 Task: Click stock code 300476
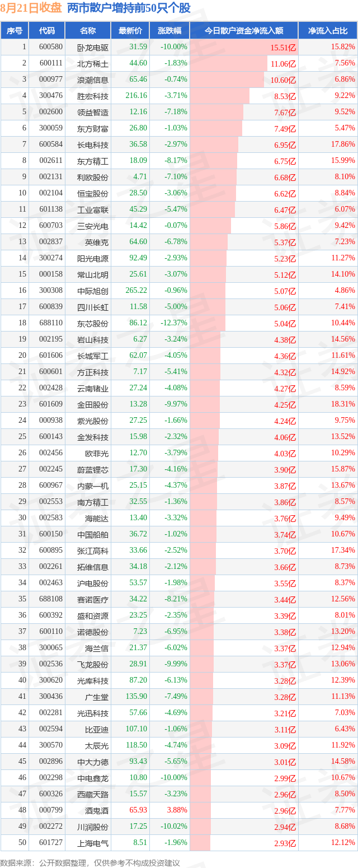(x=51, y=96)
